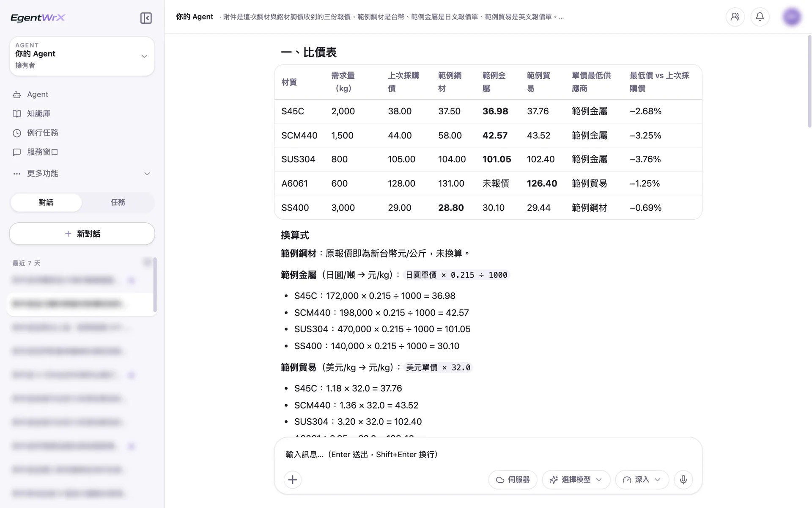Click the −3.76% cell
The height and width of the screenshot is (508, 812).
[x=645, y=159]
